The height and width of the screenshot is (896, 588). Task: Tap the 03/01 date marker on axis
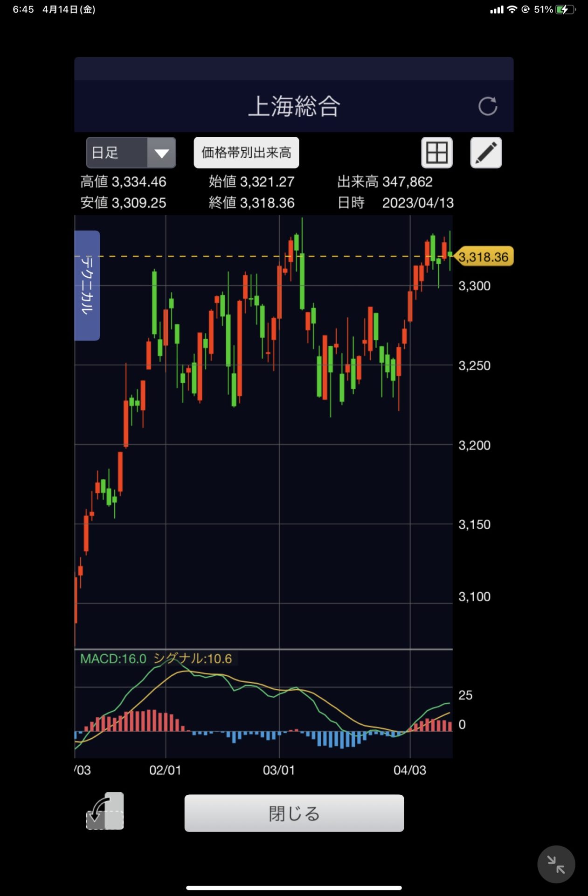point(279,770)
